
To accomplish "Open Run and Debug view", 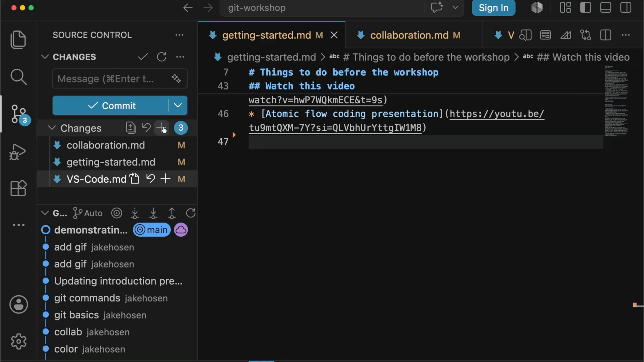I will click(x=18, y=152).
